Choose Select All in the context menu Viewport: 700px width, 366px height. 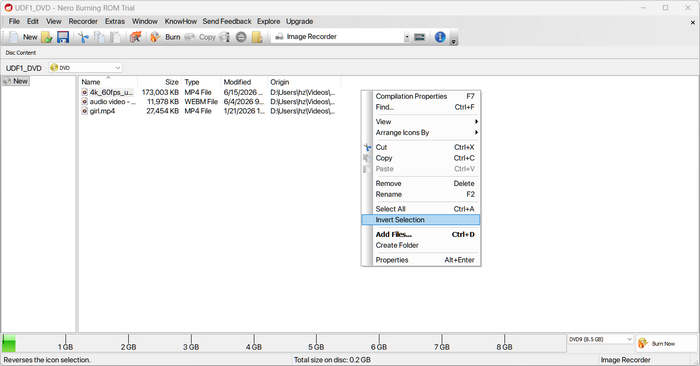point(421,209)
